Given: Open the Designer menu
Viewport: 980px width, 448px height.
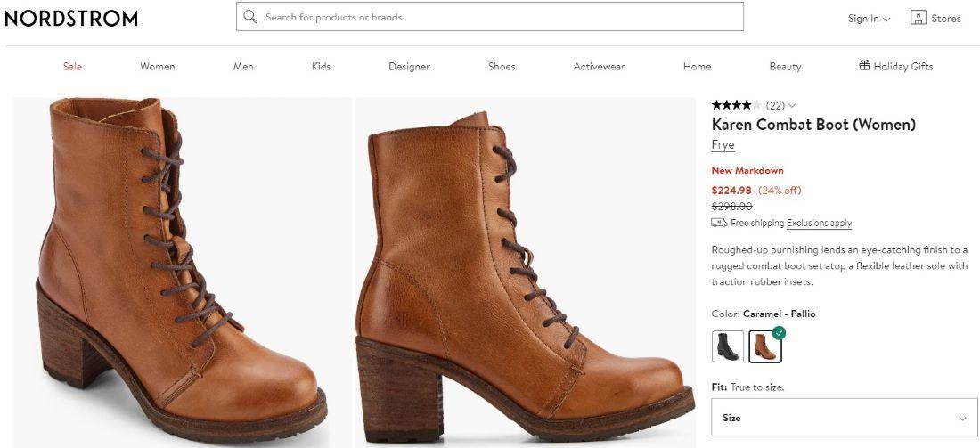Looking at the screenshot, I should click(409, 67).
